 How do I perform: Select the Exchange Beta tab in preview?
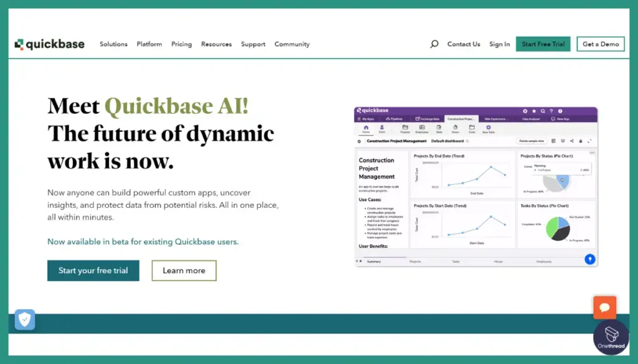(427, 119)
